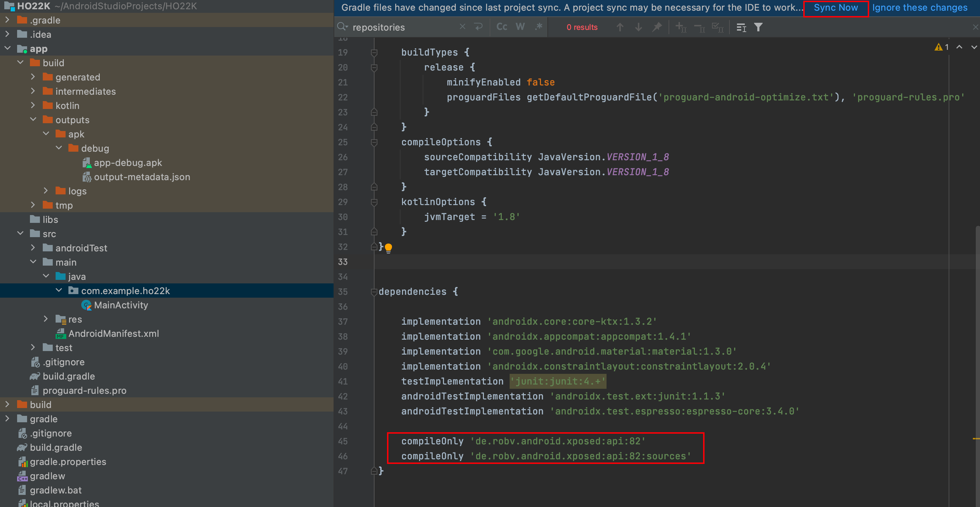Collapse the com.example.ho22k package
The width and height of the screenshot is (980, 507).
pos(59,291)
